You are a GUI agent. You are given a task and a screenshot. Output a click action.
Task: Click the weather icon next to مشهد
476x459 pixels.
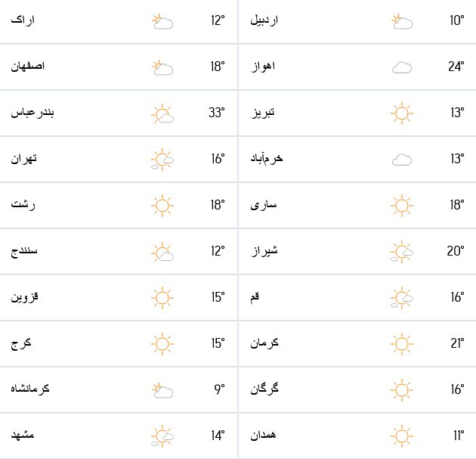(162, 436)
